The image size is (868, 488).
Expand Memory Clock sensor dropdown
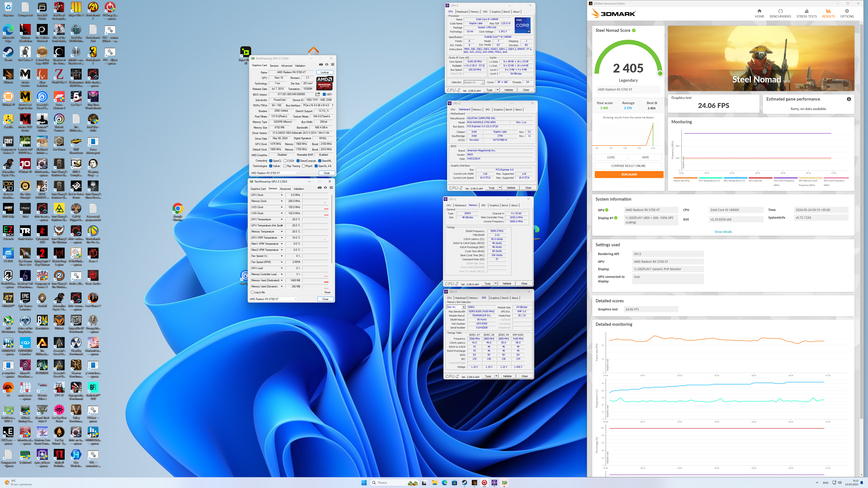(282, 201)
